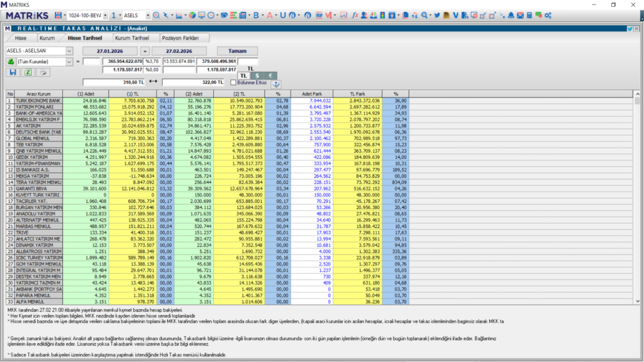This screenshot has height=362, width=644.
Task: Click the blue help question mark icon
Action: pos(276,83)
